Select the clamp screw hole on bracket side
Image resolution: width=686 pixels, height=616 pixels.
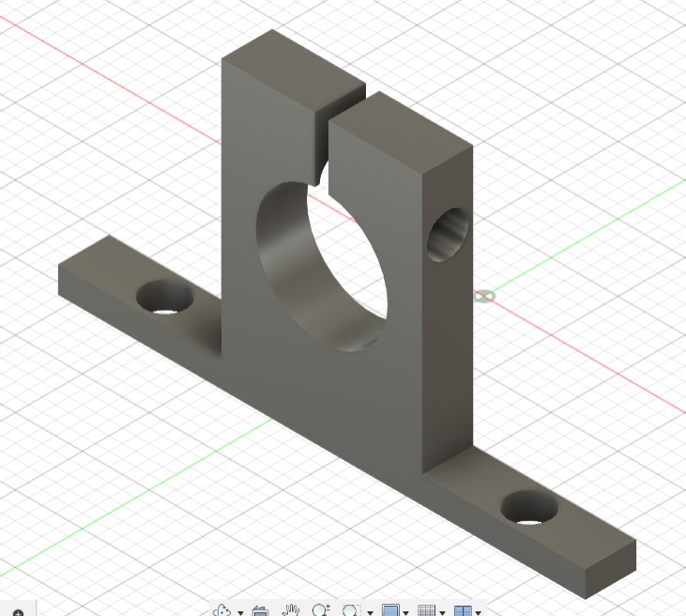tap(448, 235)
